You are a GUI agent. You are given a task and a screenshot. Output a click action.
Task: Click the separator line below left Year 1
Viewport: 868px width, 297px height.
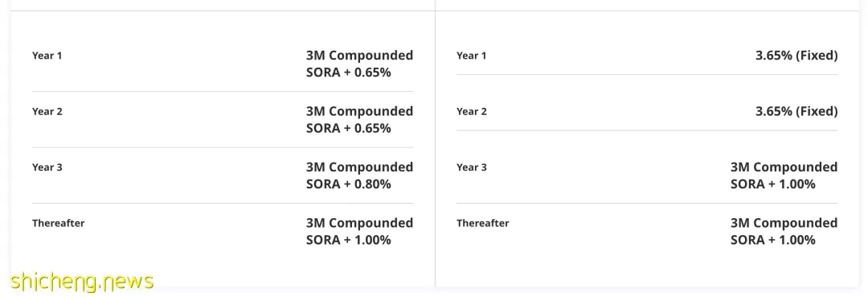pos(223,92)
